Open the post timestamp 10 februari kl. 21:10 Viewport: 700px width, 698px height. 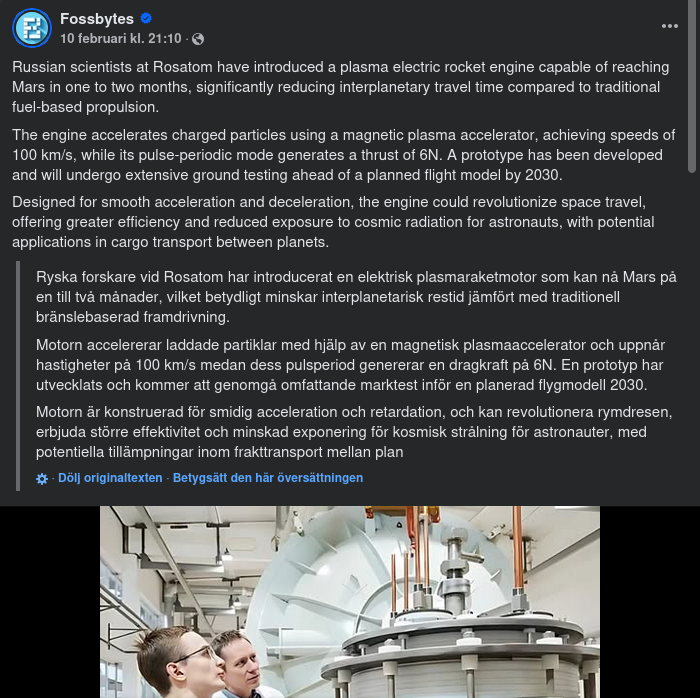coord(121,38)
